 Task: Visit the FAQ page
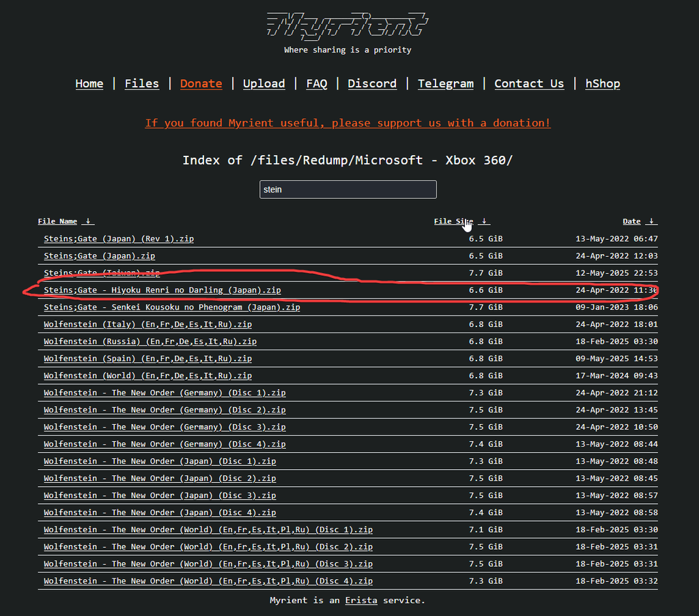click(x=316, y=83)
